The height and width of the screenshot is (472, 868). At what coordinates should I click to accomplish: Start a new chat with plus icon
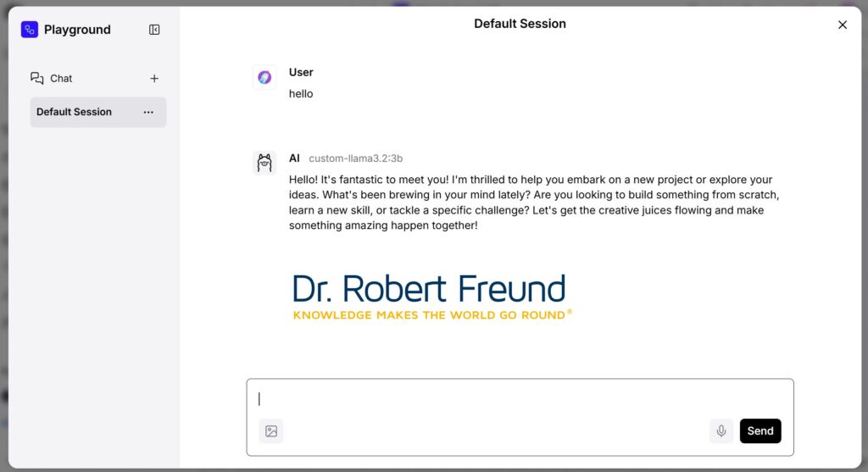[154, 79]
